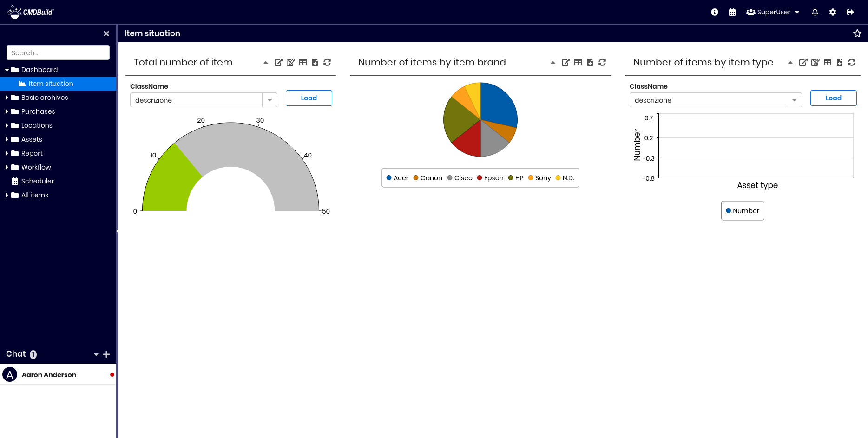The height and width of the screenshot is (438, 868).
Task: Click the navigation Search field
Action: (x=58, y=52)
